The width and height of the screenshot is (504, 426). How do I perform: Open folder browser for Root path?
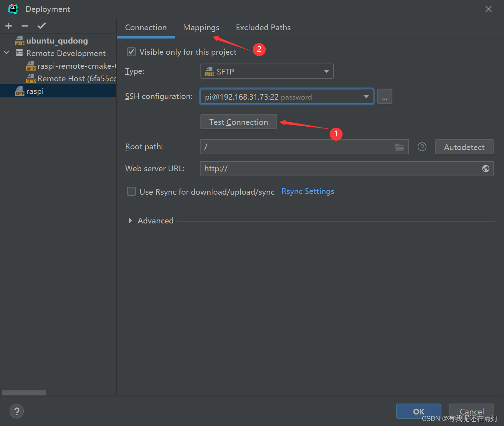(x=400, y=147)
